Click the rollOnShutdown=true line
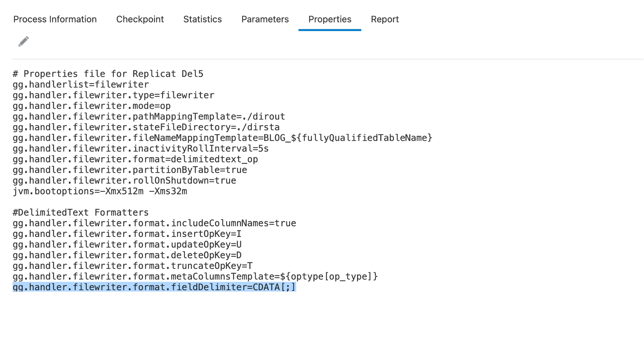Image resolution: width=644 pixels, height=340 pixels. 124,181
